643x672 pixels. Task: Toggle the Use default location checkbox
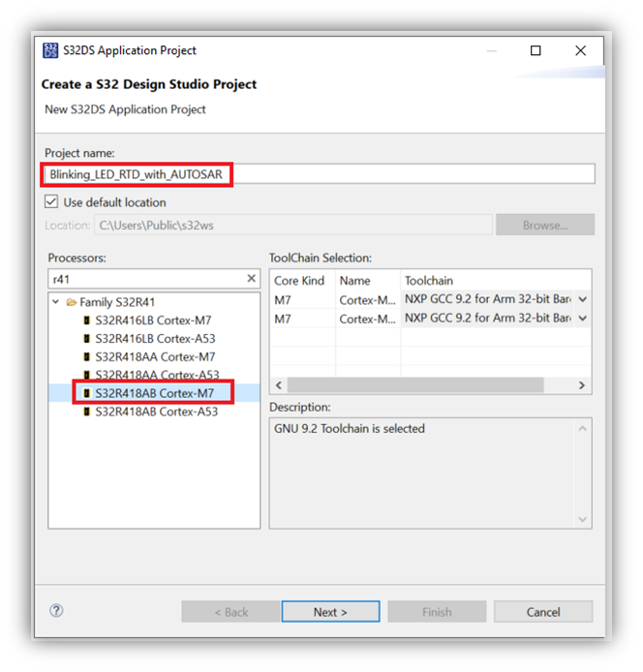[52, 202]
